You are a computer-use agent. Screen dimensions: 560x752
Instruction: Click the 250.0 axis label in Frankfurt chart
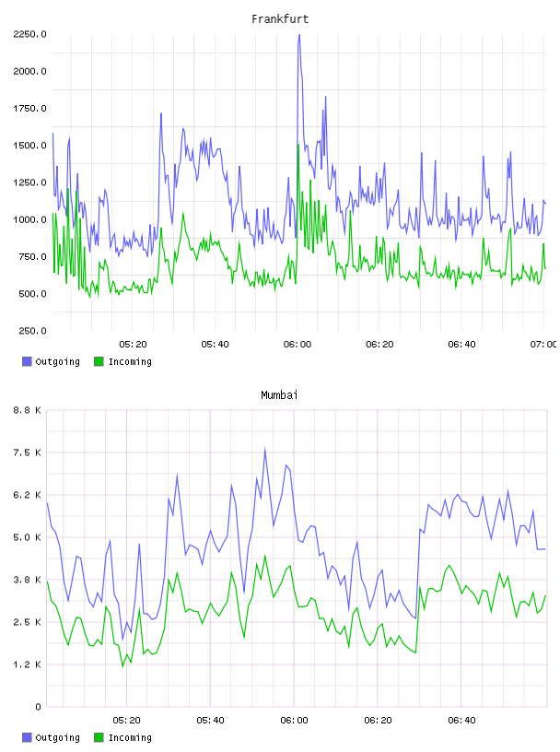[x=32, y=331]
